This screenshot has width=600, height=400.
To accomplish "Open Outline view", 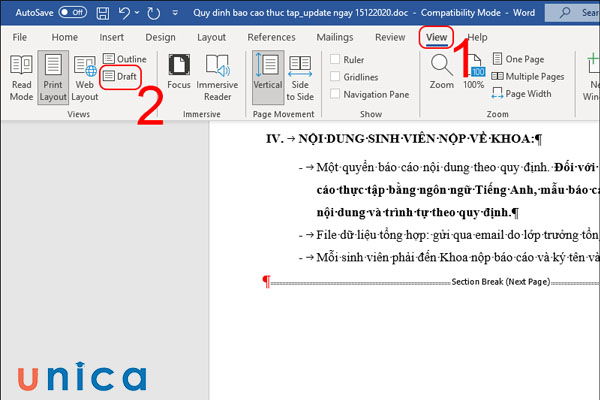I will point(124,59).
